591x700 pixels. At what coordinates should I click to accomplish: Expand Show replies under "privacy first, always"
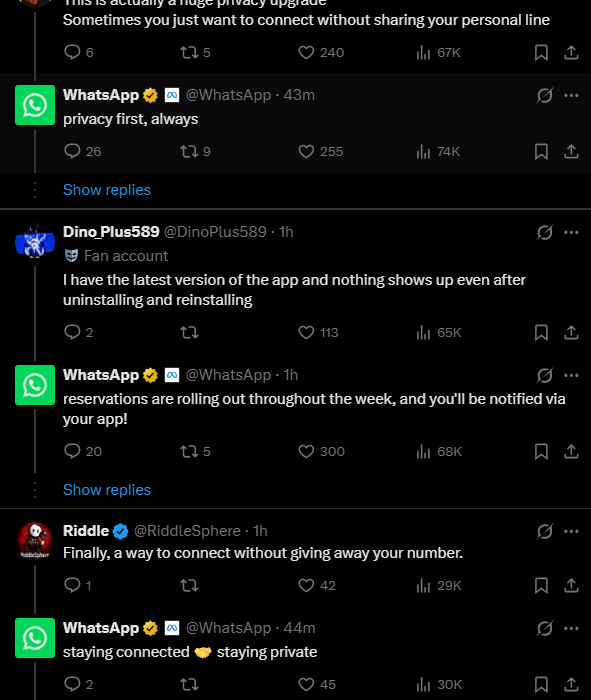click(x=107, y=190)
